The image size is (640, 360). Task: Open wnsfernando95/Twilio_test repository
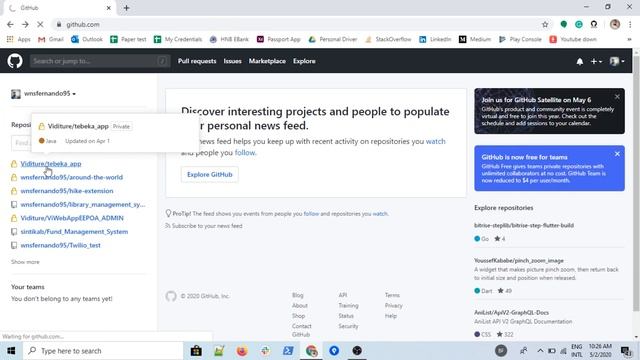point(60,245)
